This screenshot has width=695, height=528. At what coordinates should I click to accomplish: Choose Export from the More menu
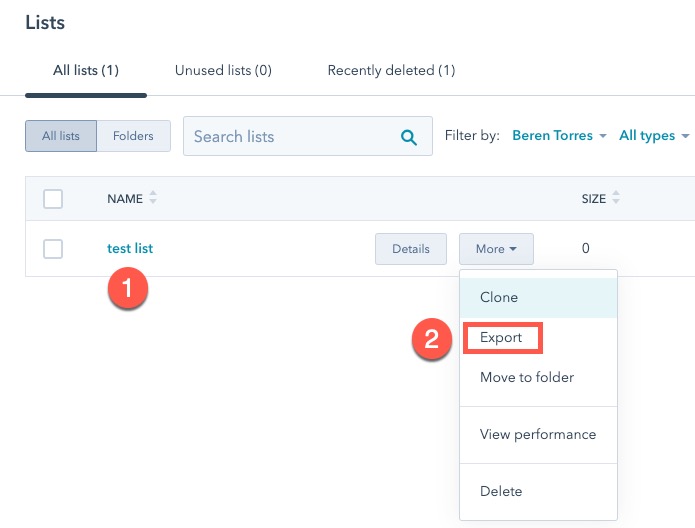pos(502,338)
